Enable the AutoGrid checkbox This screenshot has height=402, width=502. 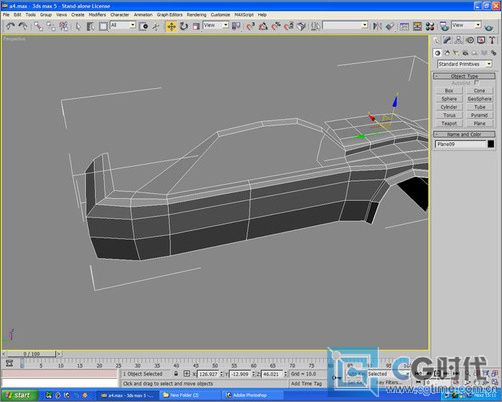tap(476, 82)
